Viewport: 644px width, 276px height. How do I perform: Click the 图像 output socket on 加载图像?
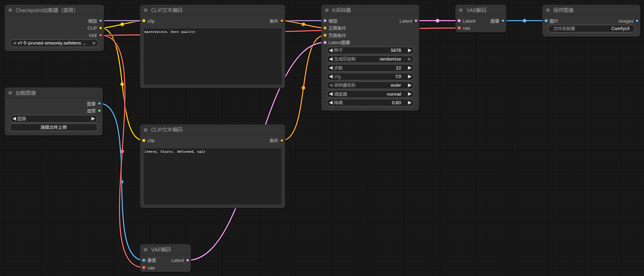pyautogui.click(x=99, y=103)
